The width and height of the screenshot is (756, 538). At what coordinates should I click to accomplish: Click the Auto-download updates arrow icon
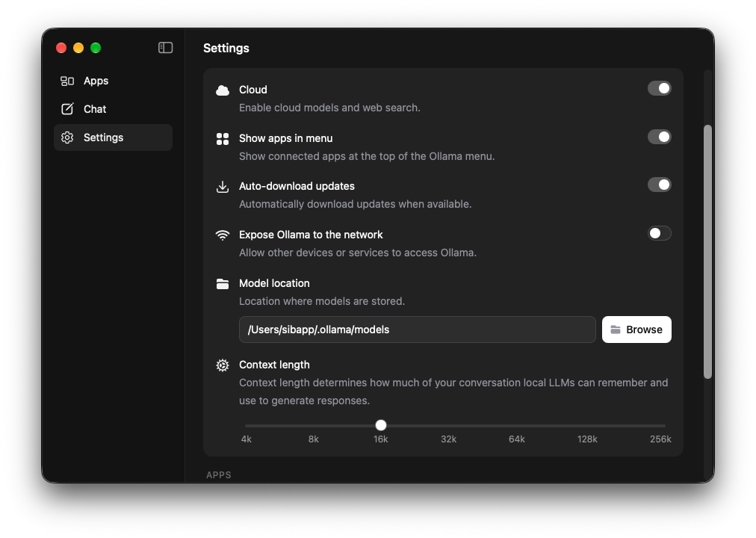click(223, 187)
